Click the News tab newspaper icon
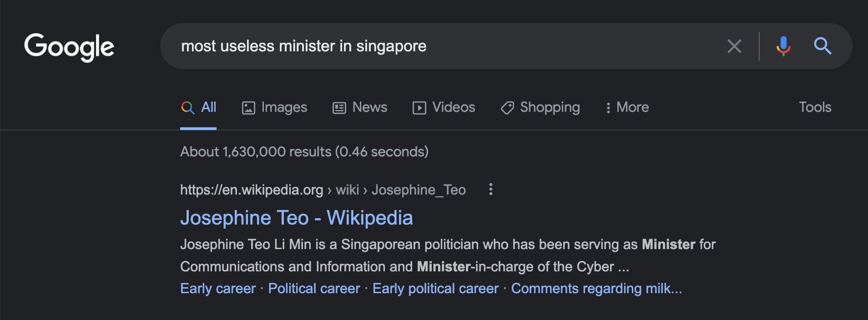 coord(339,108)
